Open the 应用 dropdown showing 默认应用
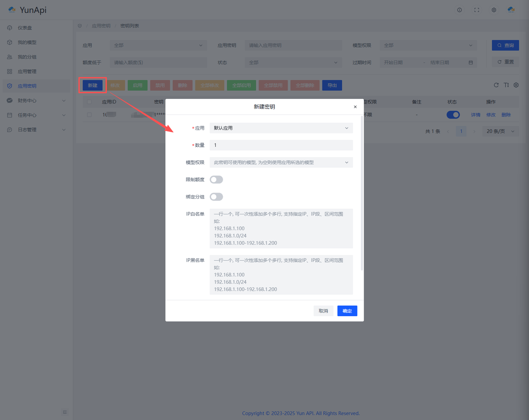This screenshot has height=420, width=529. [281, 128]
